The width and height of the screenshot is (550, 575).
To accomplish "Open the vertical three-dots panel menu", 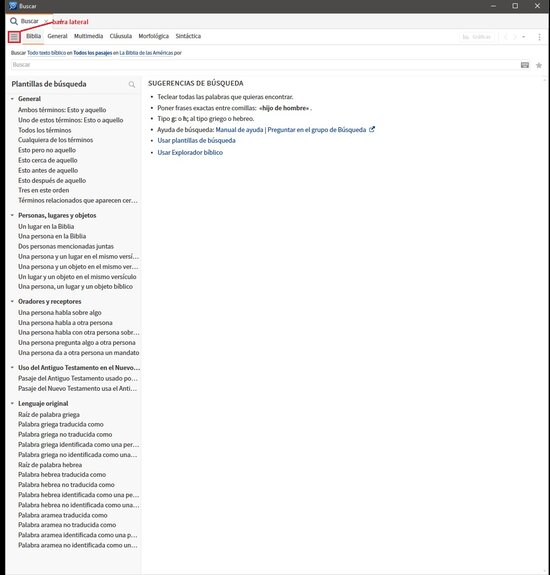I will (x=539, y=37).
